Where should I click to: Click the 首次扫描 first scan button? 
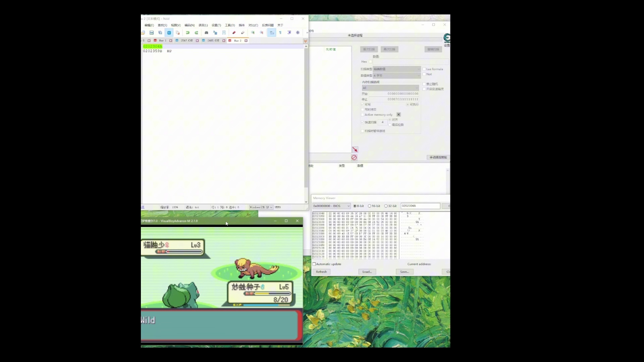[369, 49]
